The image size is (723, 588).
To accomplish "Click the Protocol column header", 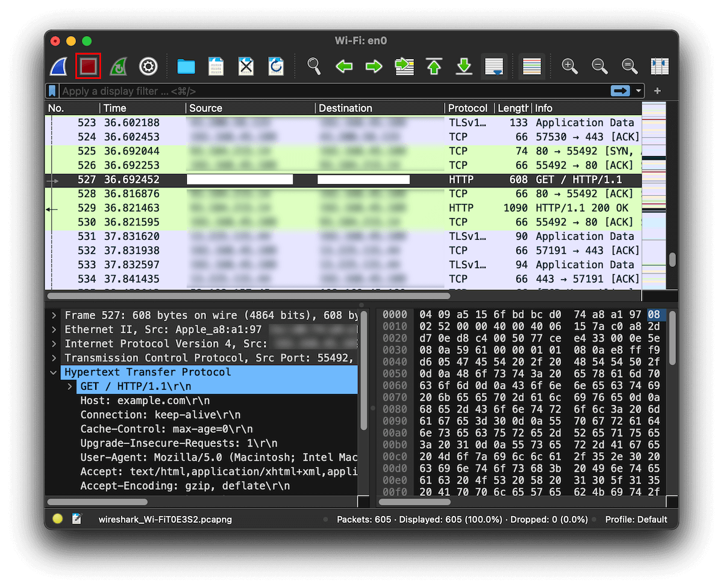I will 468,108.
